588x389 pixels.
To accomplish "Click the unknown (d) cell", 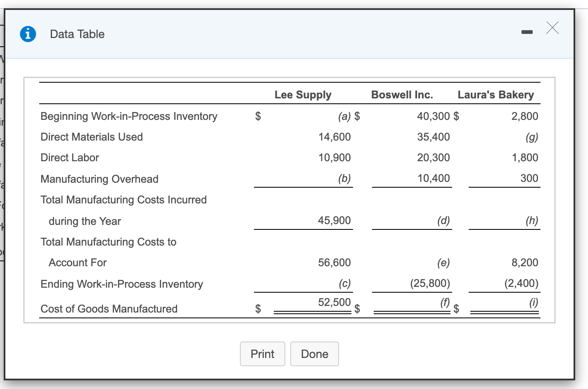I will [x=443, y=220].
